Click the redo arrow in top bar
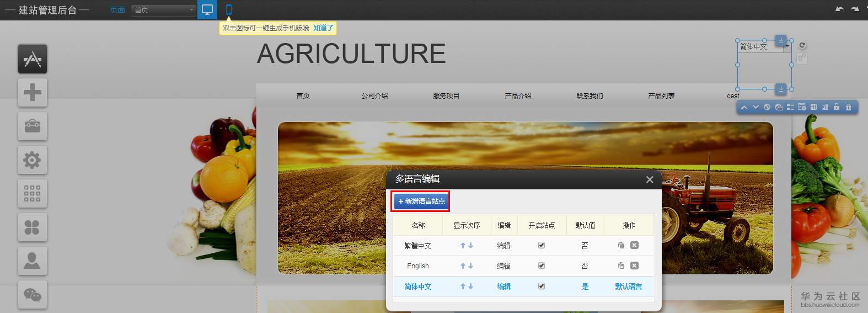Image resolution: width=868 pixels, height=313 pixels. [x=855, y=9]
